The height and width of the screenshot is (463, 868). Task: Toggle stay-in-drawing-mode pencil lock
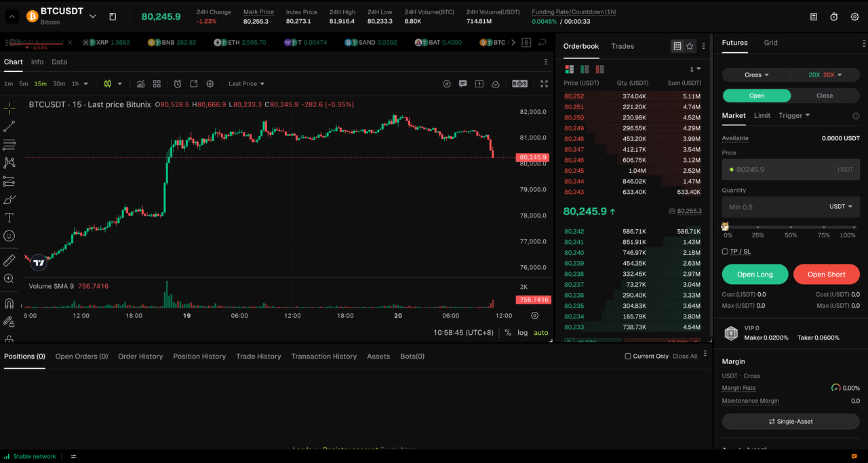click(9, 321)
